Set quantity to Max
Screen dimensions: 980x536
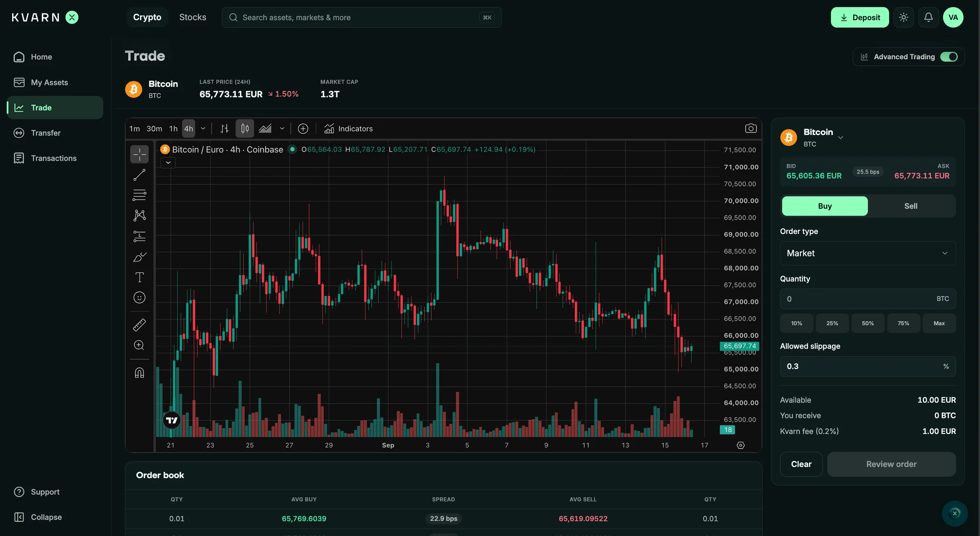pyautogui.click(x=939, y=323)
